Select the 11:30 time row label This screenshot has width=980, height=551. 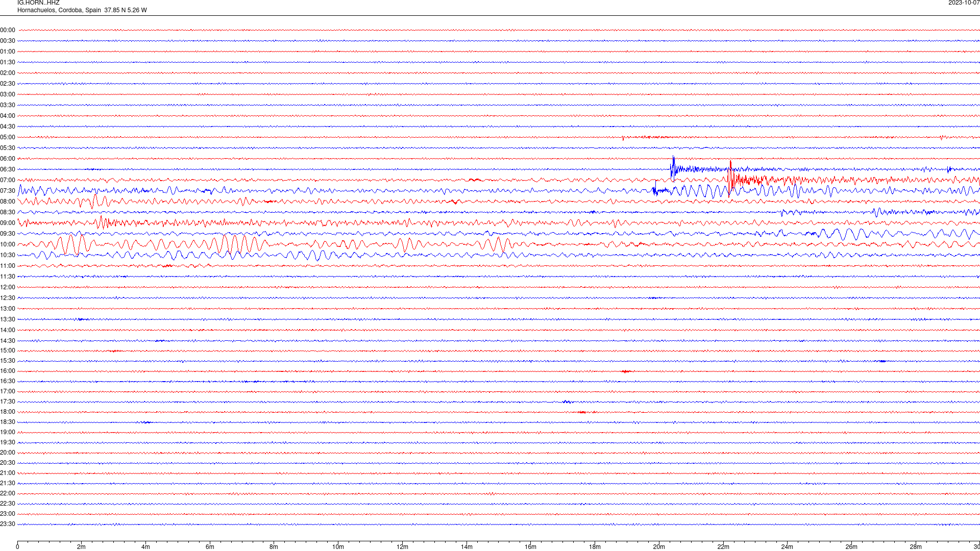pos(8,277)
